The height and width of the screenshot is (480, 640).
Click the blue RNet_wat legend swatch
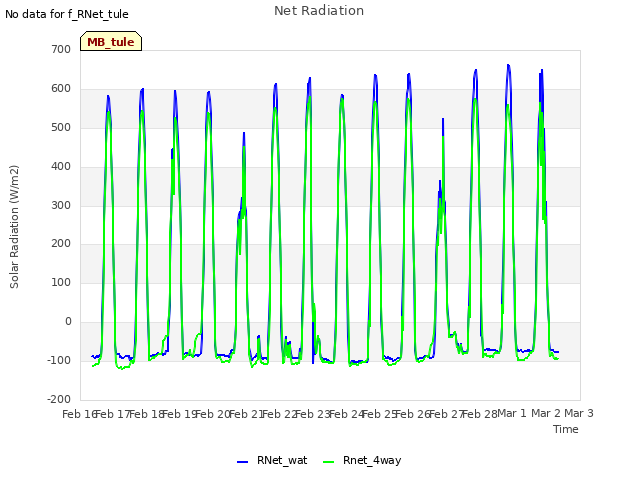pos(242,462)
